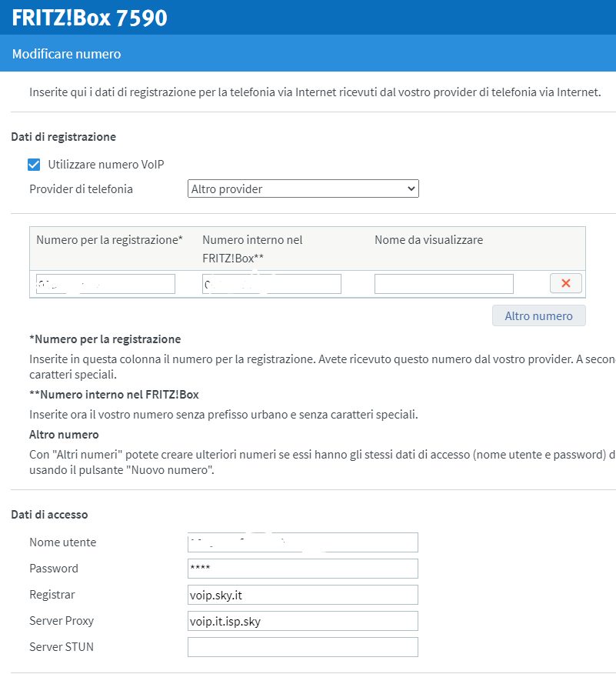Click the Dati di registrazione section heading

pyautogui.click(x=63, y=137)
